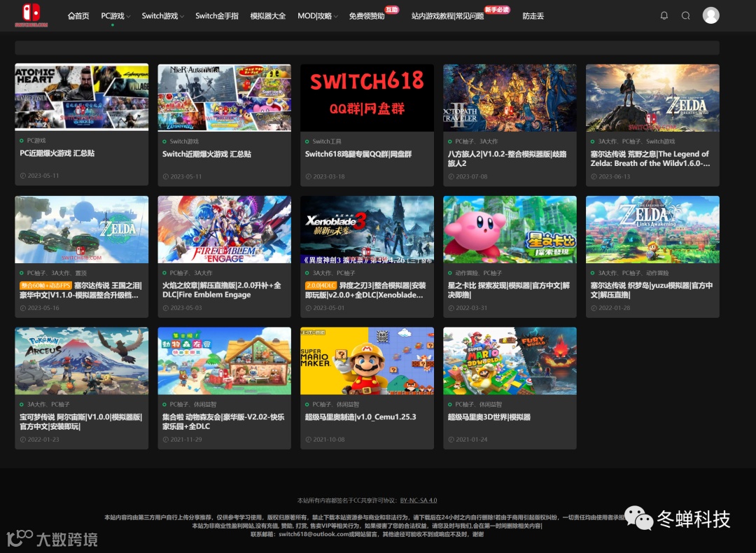
Task: Click the Switch工具 category tag
Action: coord(327,141)
